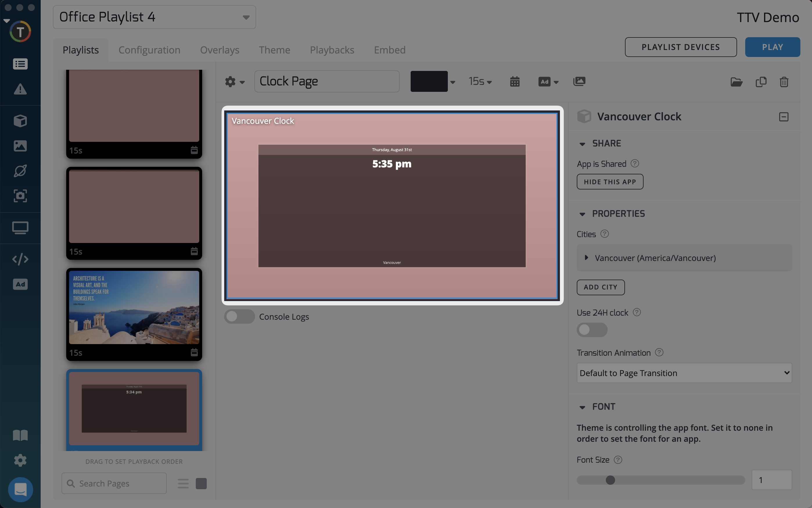
Task: Click the PLAYLIST DEVICES button
Action: (x=680, y=47)
